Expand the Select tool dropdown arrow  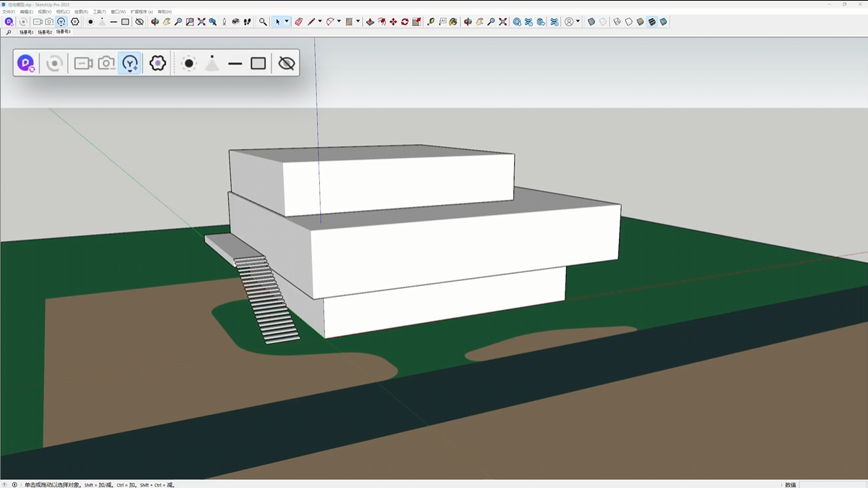point(287,22)
